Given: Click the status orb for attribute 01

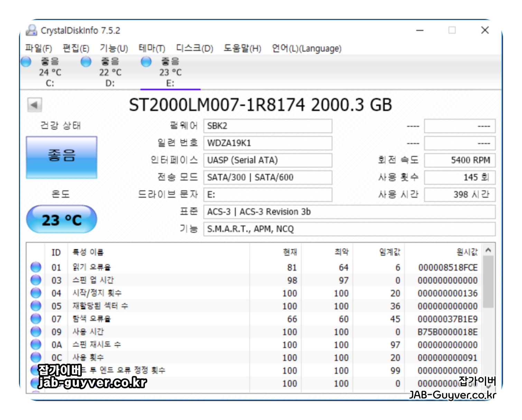Looking at the screenshot, I should [x=36, y=267].
